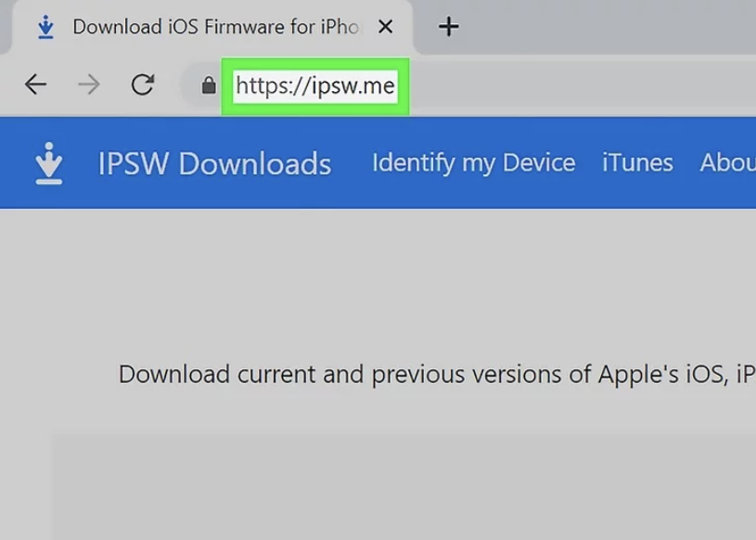Click the About menu item
The height and width of the screenshot is (540, 756).
[728, 163]
